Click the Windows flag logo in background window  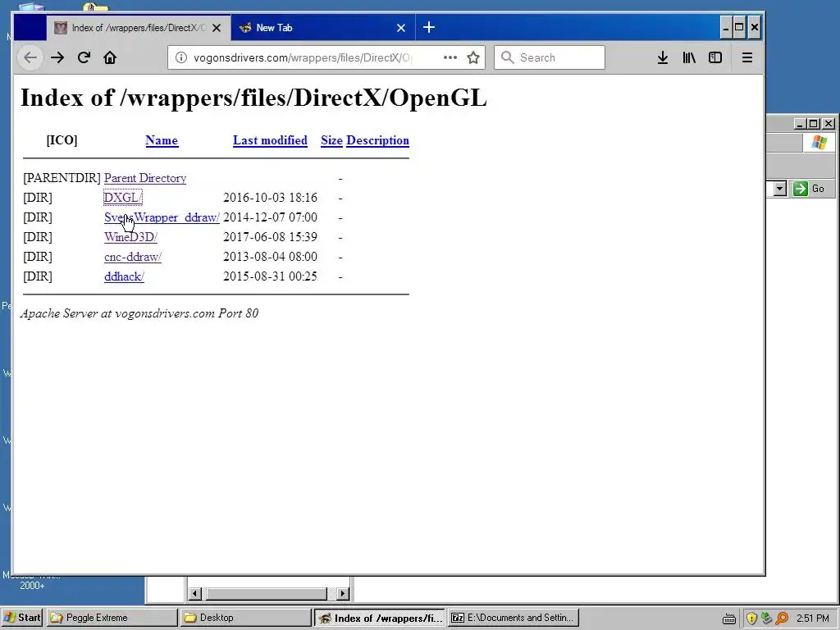click(819, 143)
